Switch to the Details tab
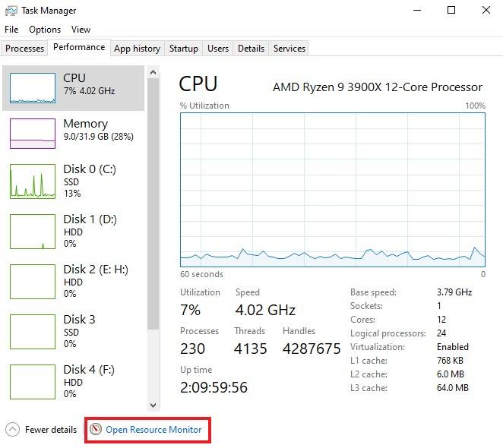The image size is (503, 448). click(251, 49)
